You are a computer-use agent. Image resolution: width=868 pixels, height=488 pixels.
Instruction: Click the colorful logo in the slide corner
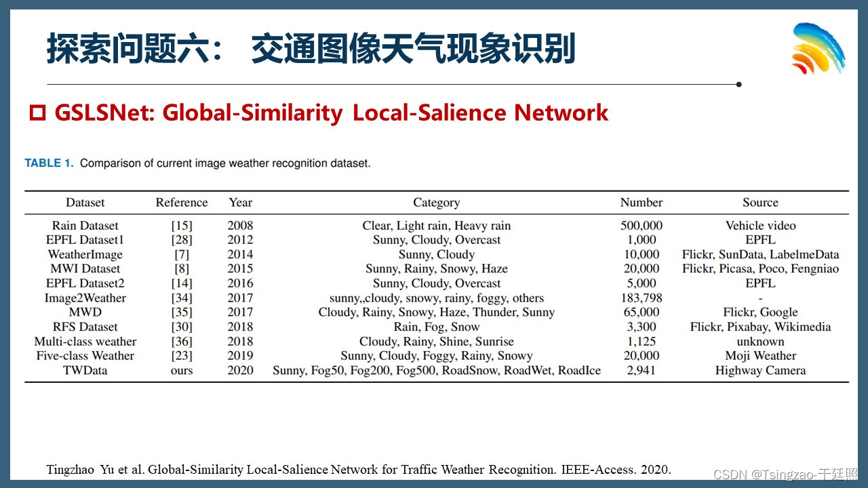[x=818, y=49]
